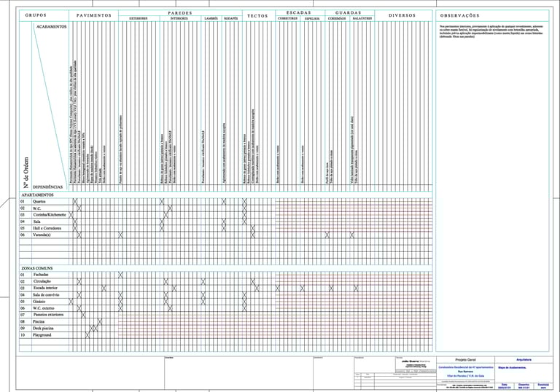Click the GRUPOS column header
This screenshot has width=560, height=392.
tap(36, 15)
